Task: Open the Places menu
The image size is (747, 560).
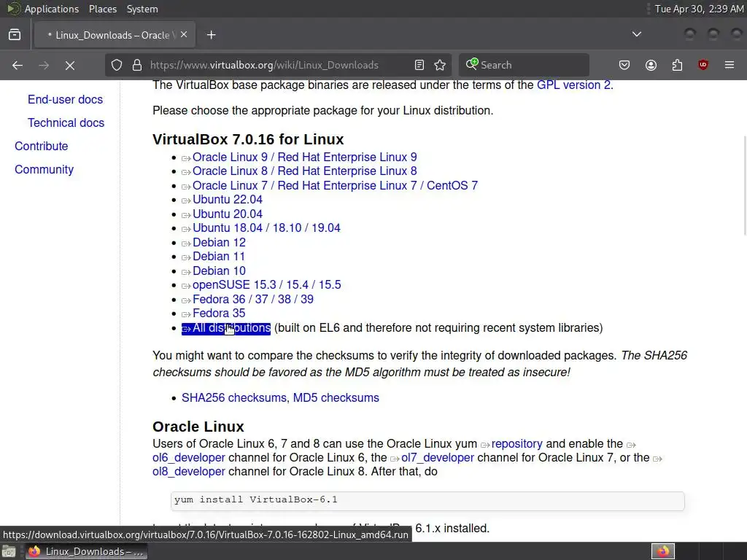Action: click(x=102, y=9)
